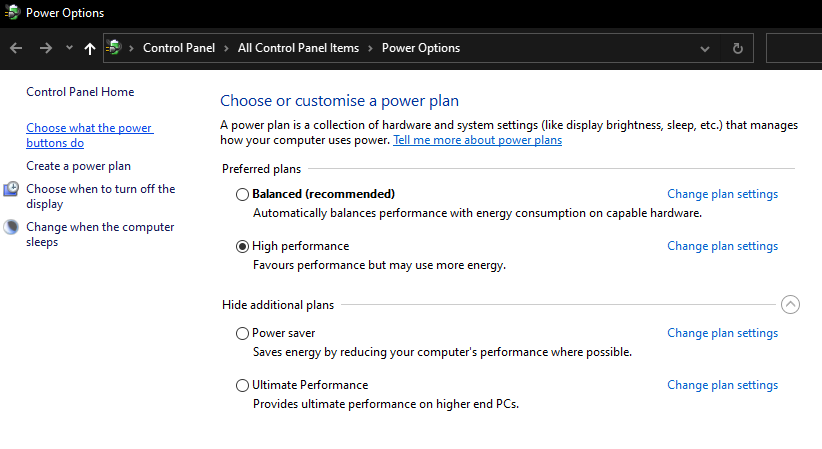This screenshot has width=822, height=449.
Task: Refresh the Power Options page
Action: coord(738,48)
